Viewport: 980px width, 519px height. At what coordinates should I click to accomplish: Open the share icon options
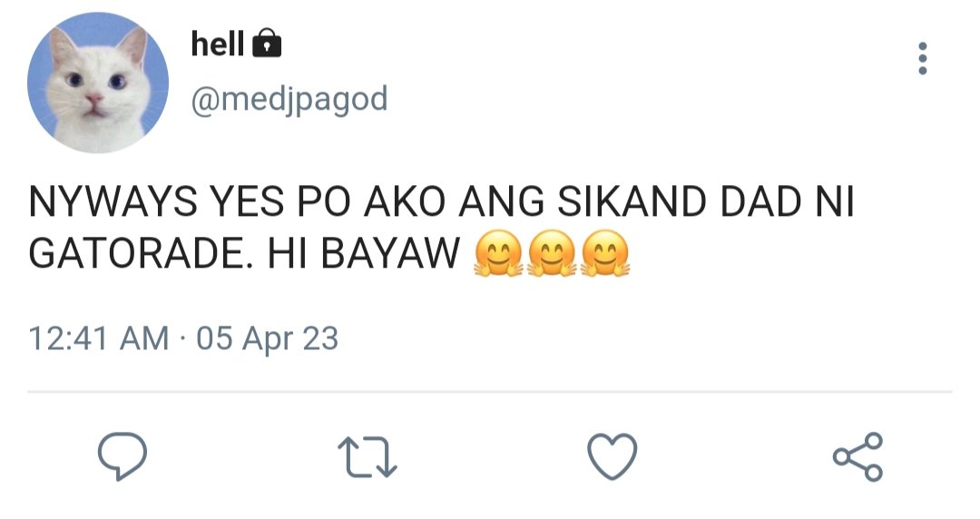[858, 456]
